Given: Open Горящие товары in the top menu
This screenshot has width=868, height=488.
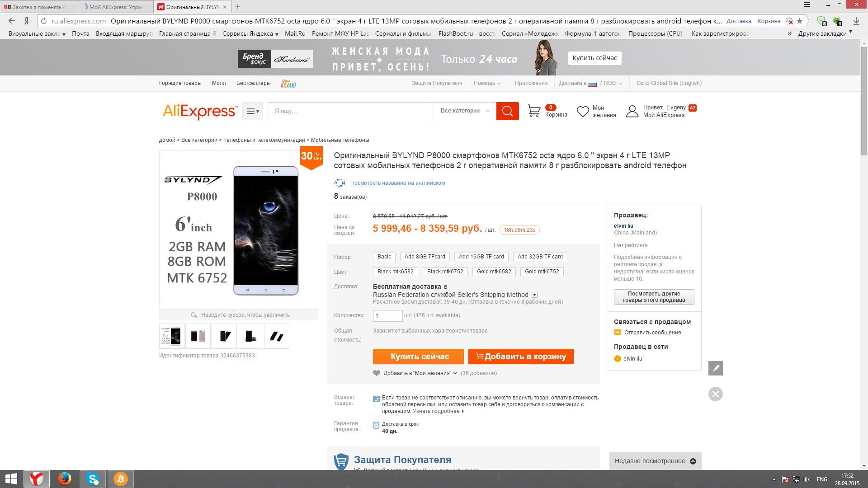Looking at the screenshot, I should pos(180,83).
